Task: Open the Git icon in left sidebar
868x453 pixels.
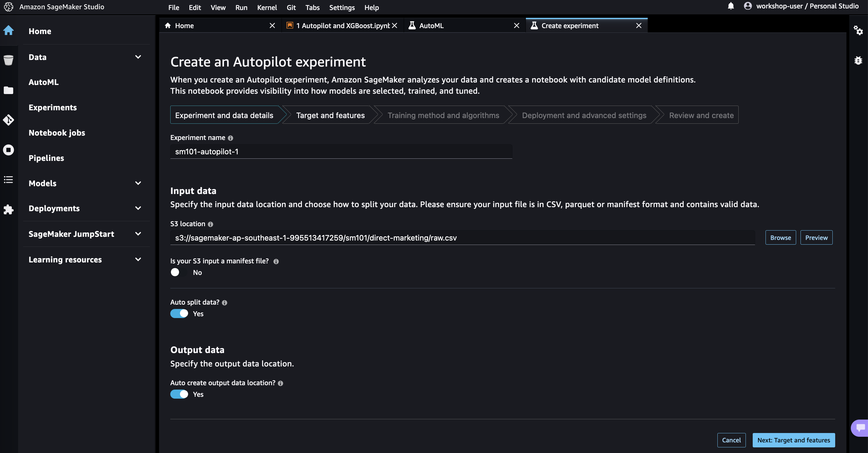Action: (8, 120)
